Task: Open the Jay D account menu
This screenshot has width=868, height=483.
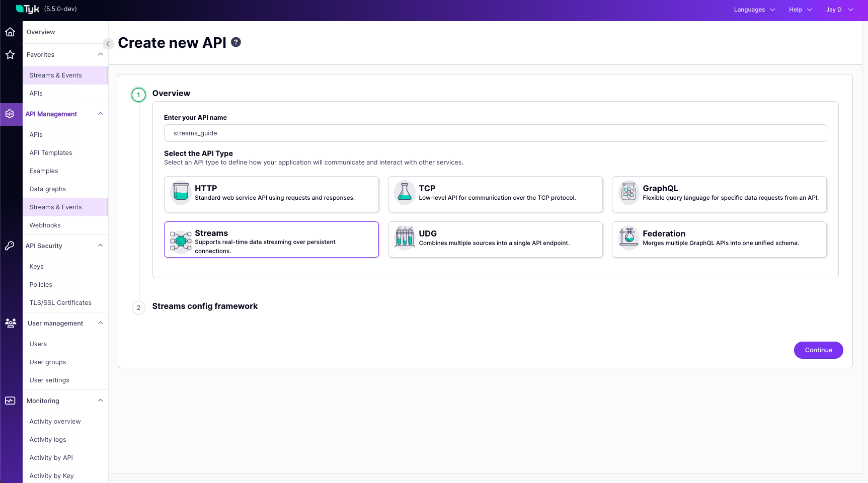Action: click(838, 9)
